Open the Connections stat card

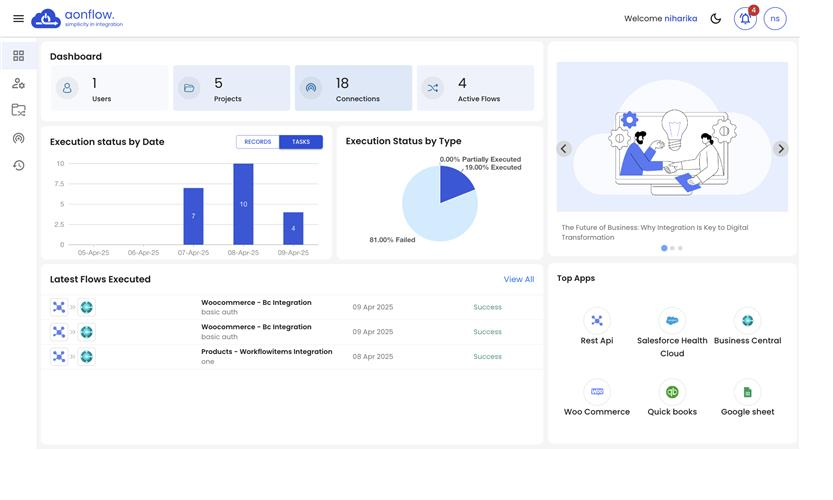[353, 88]
